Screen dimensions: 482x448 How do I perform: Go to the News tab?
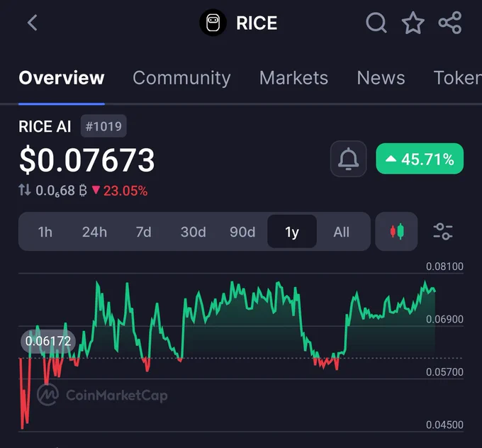tap(381, 78)
